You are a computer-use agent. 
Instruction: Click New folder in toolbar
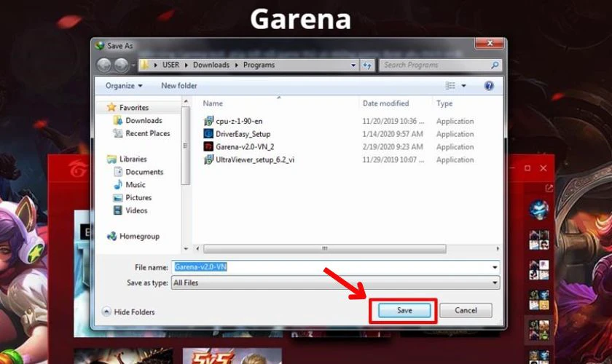click(x=179, y=86)
